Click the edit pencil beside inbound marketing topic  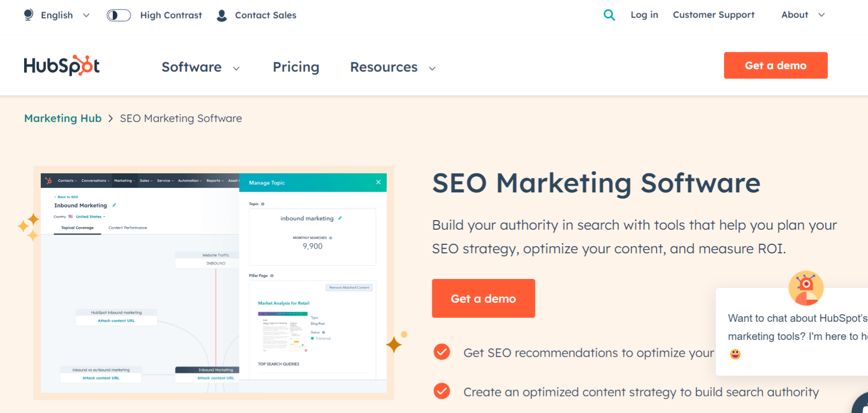pos(340,218)
